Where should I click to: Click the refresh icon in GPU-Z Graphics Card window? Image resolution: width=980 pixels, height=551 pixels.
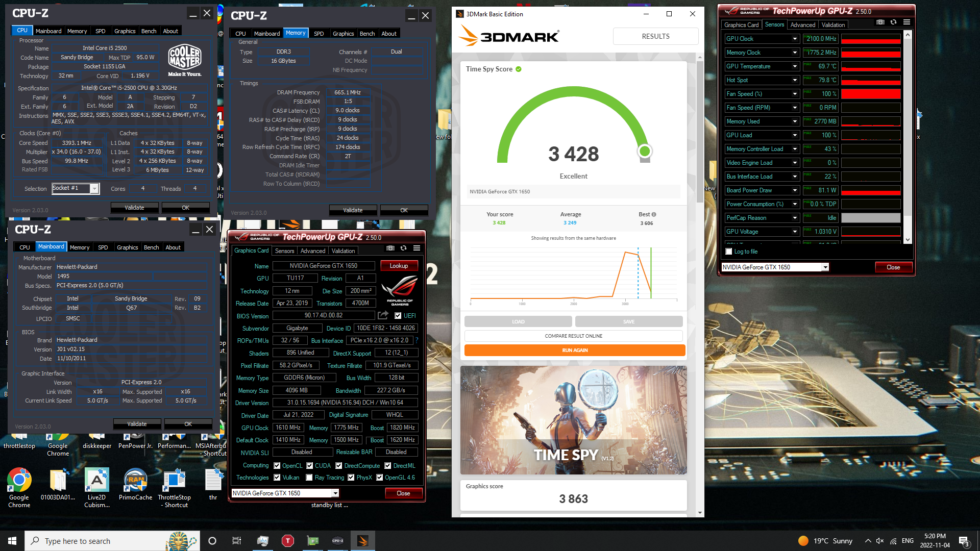403,248
